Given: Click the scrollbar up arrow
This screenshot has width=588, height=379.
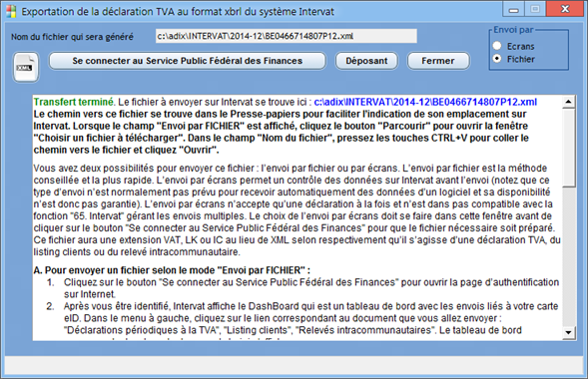Looking at the screenshot, I should [568, 102].
